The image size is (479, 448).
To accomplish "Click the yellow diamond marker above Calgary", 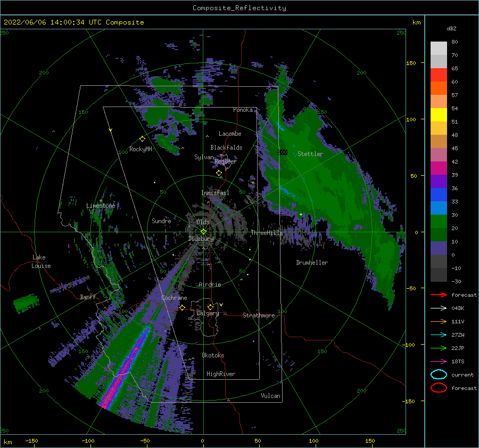I will 210,307.
